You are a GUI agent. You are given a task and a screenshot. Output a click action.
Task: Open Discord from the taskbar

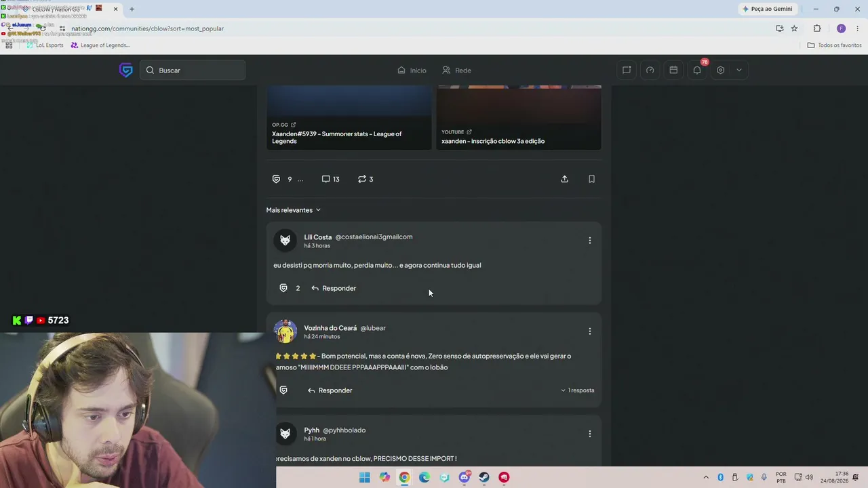tap(465, 477)
